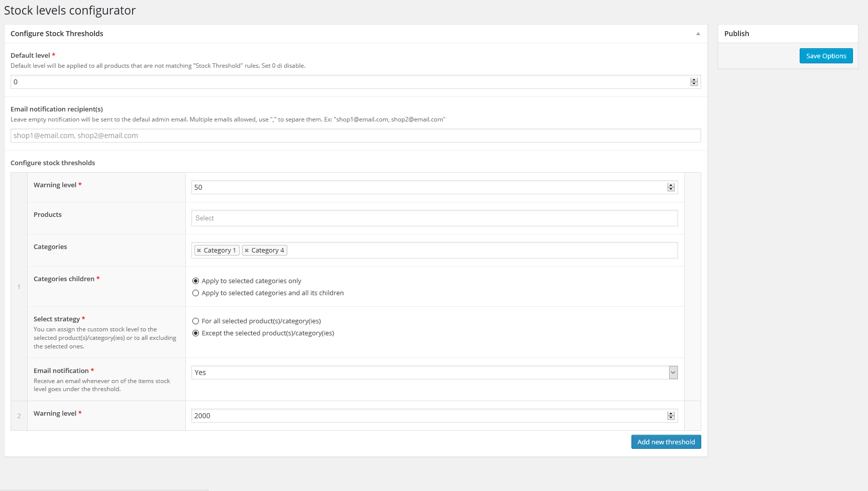The height and width of the screenshot is (491, 868).
Task: Click the Save Options button
Action: 826,56
